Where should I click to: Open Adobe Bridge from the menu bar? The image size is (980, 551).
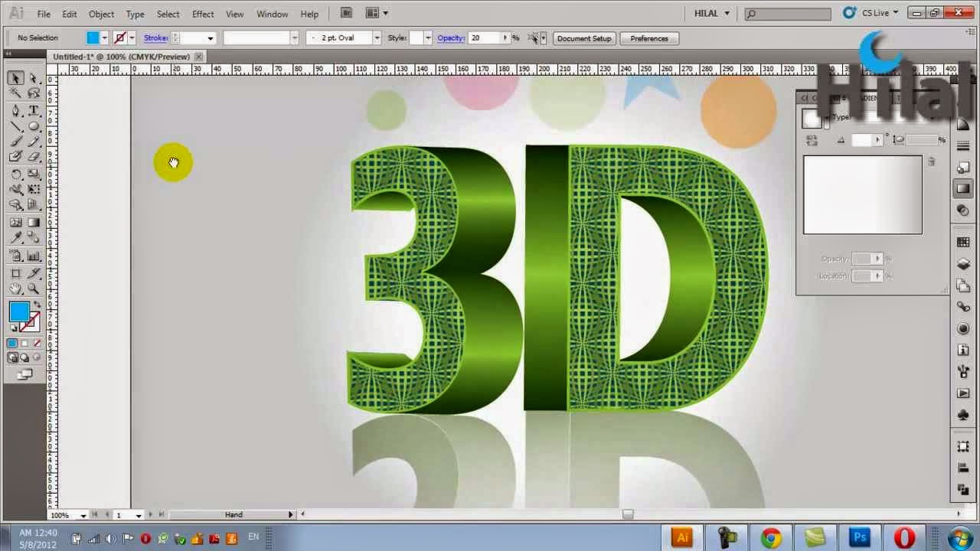point(346,13)
